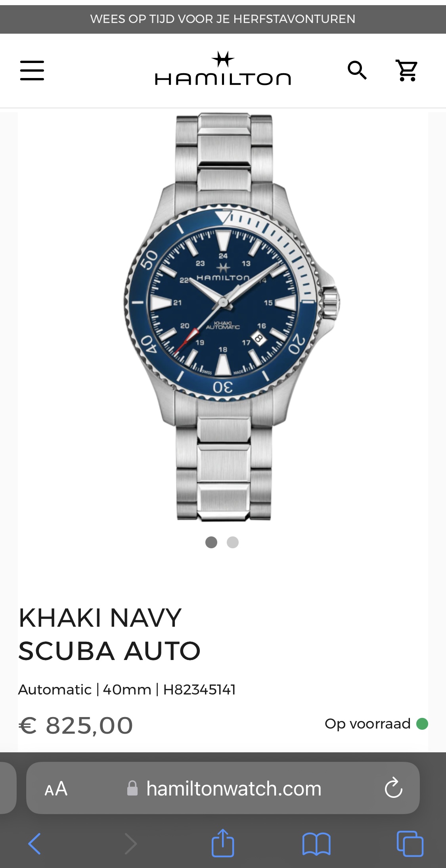
Task: Open the AA reader text options
Action: click(x=56, y=789)
